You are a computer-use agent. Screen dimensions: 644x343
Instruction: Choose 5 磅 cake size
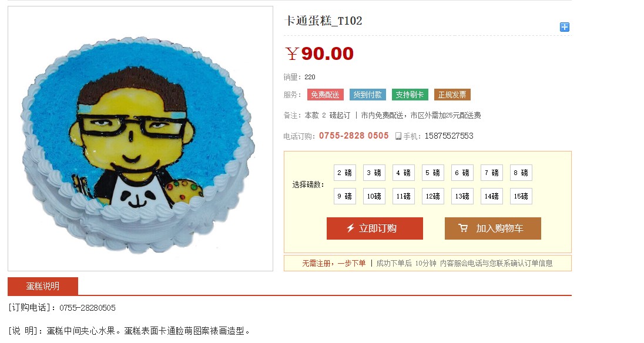pos(433,173)
